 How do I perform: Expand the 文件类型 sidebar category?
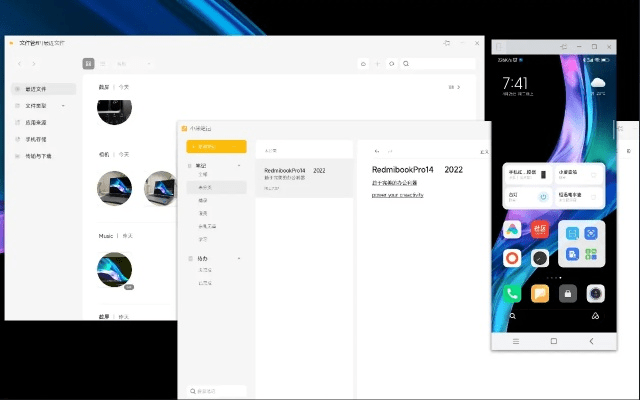[x=64, y=105]
